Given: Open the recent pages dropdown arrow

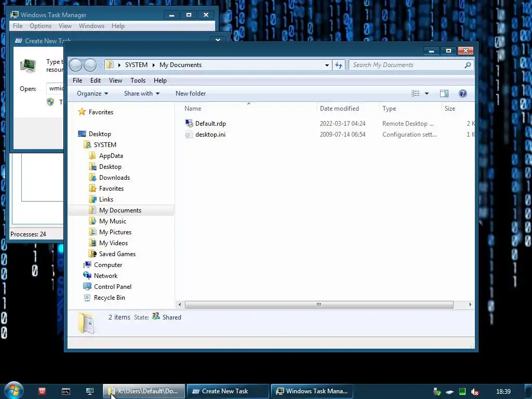Looking at the screenshot, I should tap(100, 65).
